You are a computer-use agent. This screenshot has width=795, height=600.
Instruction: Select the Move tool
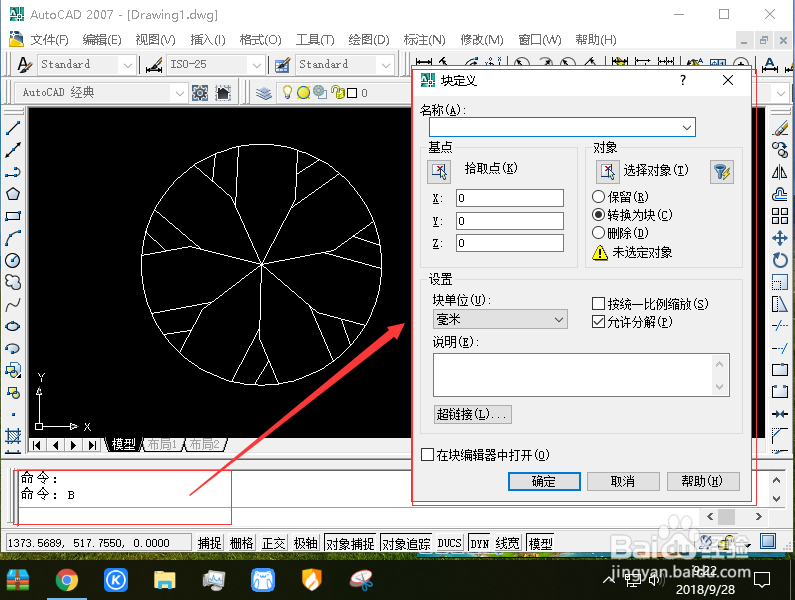coord(780,238)
